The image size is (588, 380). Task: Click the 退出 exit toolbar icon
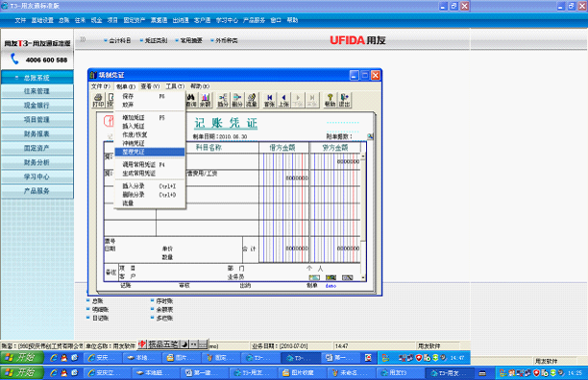(x=344, y=101)
